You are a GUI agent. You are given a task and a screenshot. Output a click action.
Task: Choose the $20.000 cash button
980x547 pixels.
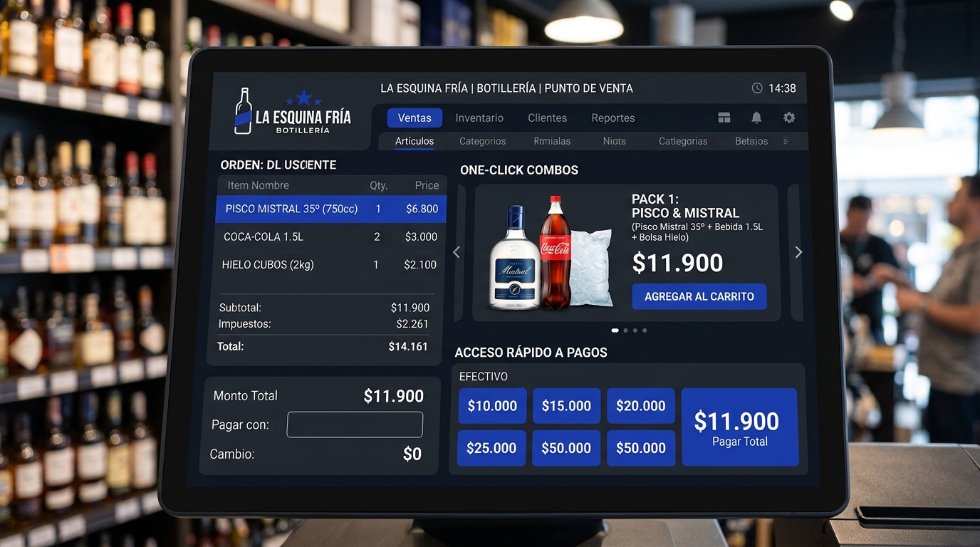(641, 406)
